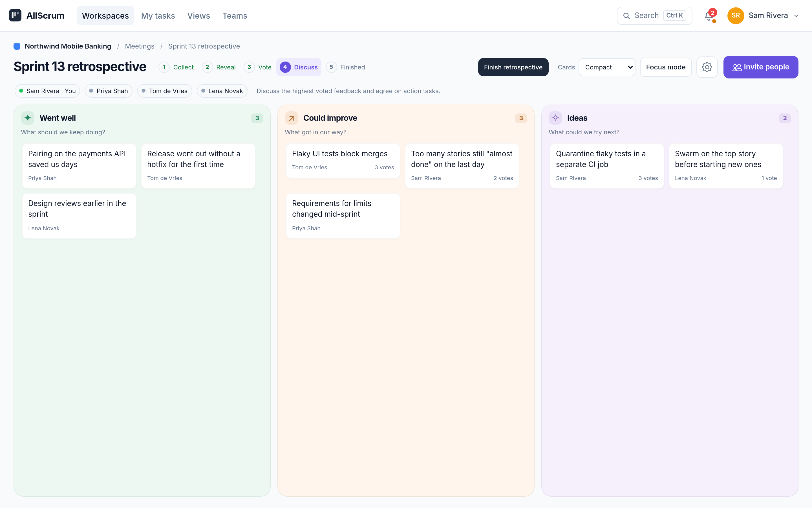Click the Went well sparkle icon
812x508 pixels.
pyautogui.click(x=28, y=118)
